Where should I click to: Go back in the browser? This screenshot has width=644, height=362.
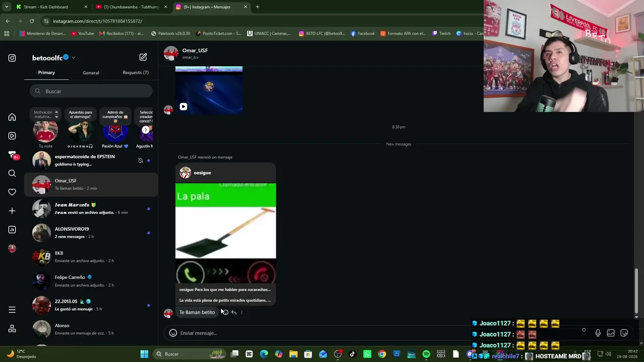[8, 21]
